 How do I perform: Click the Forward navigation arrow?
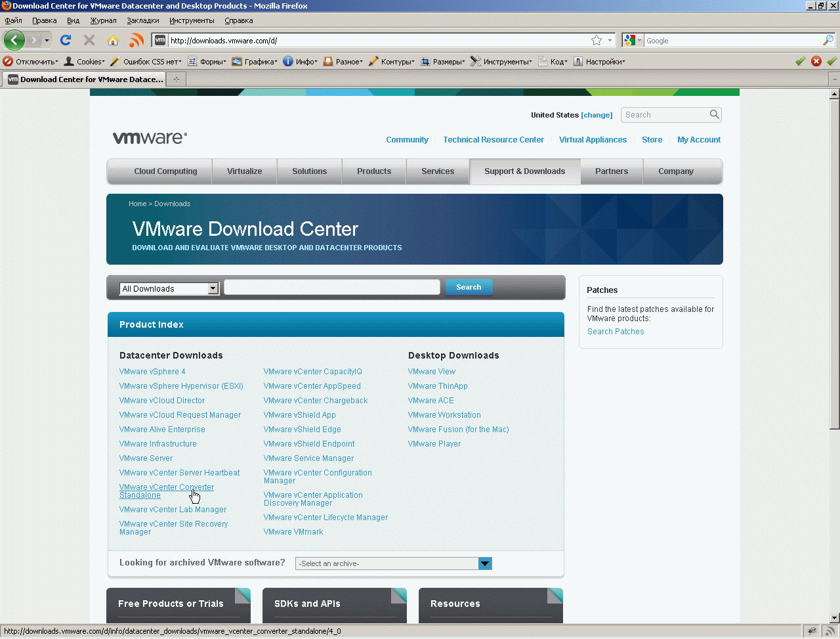click(x=33, y=41)
